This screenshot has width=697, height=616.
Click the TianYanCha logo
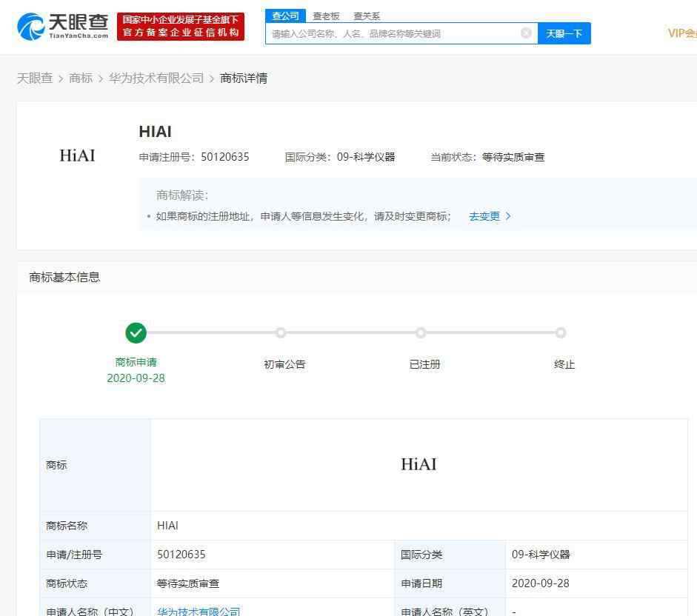(63, 26)
